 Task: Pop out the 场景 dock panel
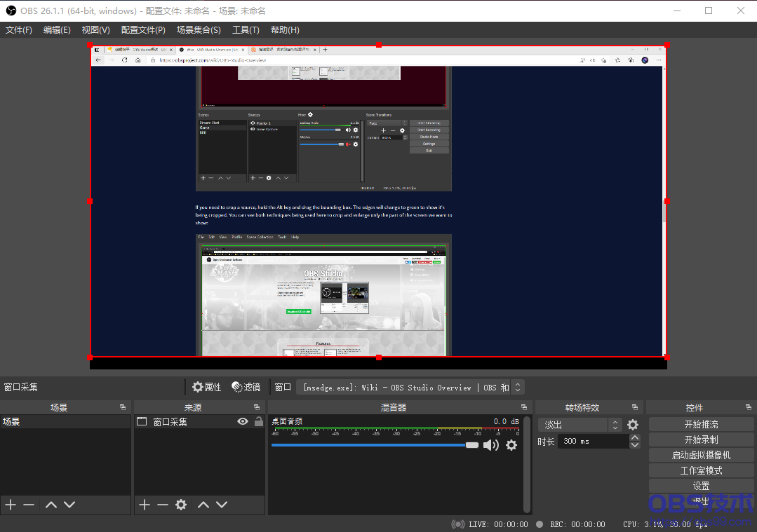123,407
